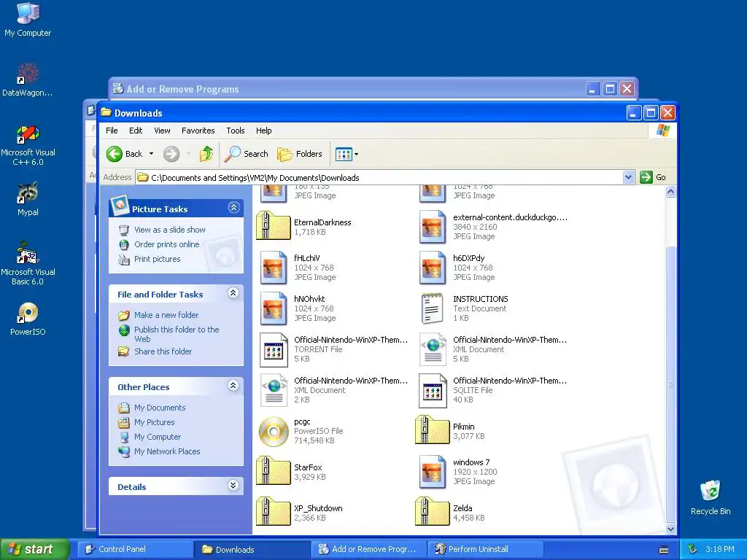Select the StarFox zip folder icon
Viewport: 747px width, 560px height.
tap(274, 471)
